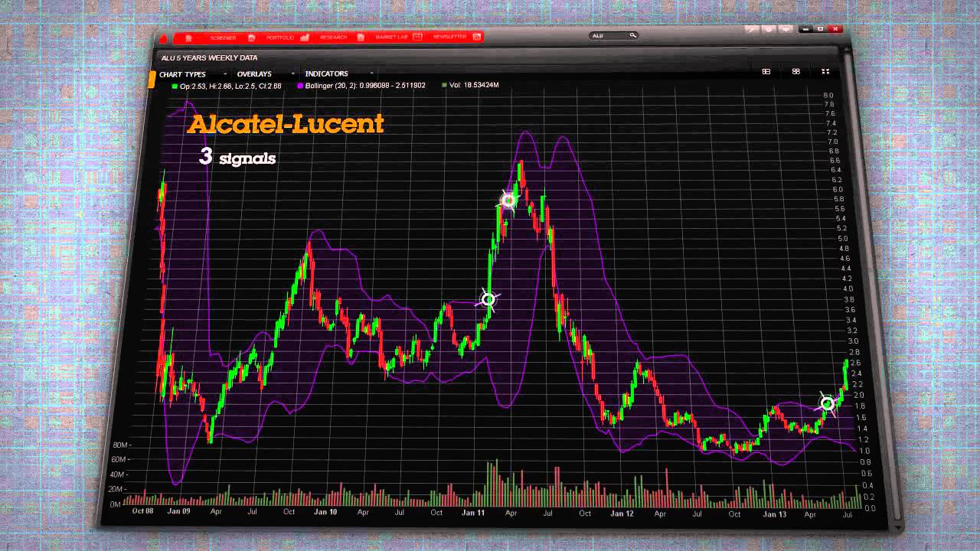Image resolution: width=980 pixels, height=551 pixels.
Task: Click the Newsletter RSS feed icon
Action: point(476,36)
